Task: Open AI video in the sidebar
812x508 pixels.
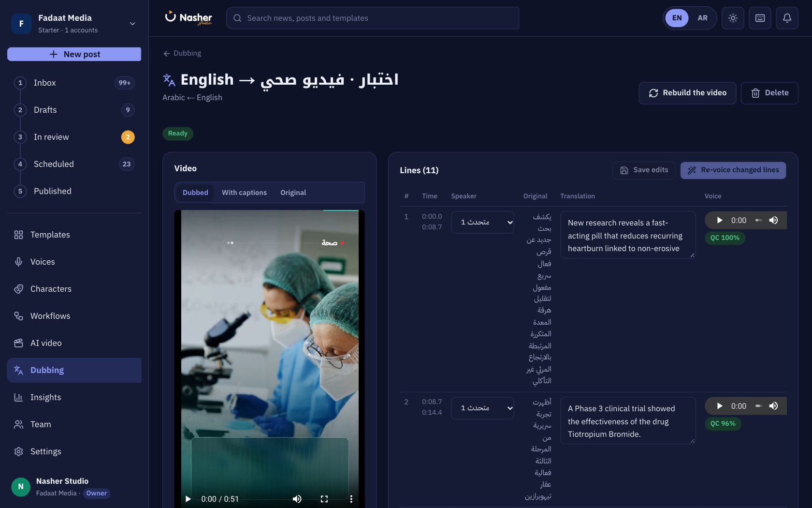Action: 74,343
